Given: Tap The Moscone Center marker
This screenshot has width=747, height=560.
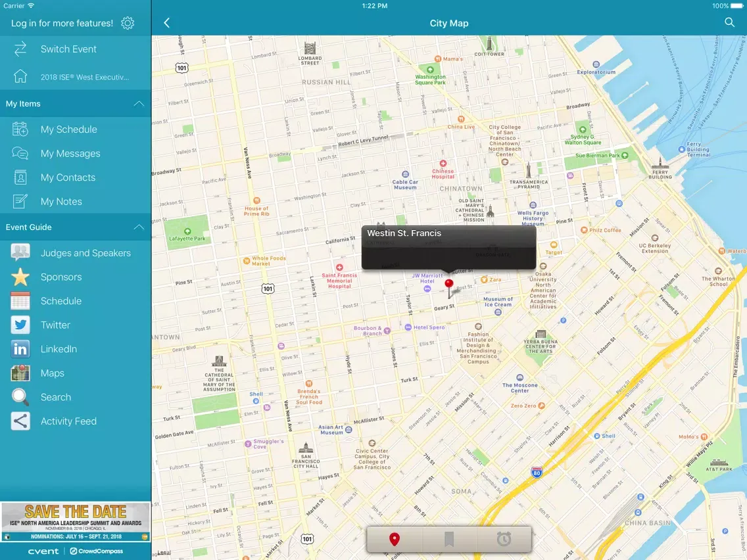Looking at the screenshot, I should click(x=520, y=378).
